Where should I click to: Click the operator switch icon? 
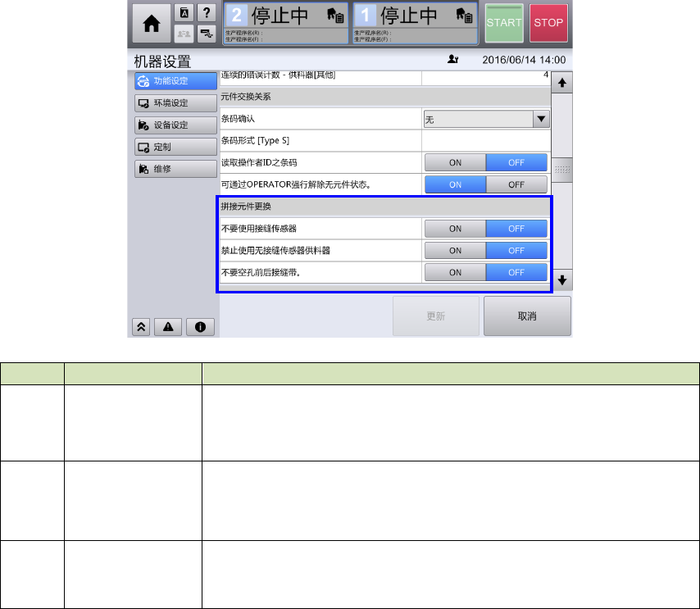coord(184,34)
